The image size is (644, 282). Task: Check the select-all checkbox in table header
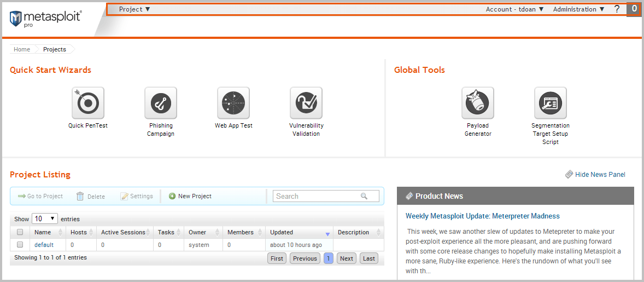point(20,232)
